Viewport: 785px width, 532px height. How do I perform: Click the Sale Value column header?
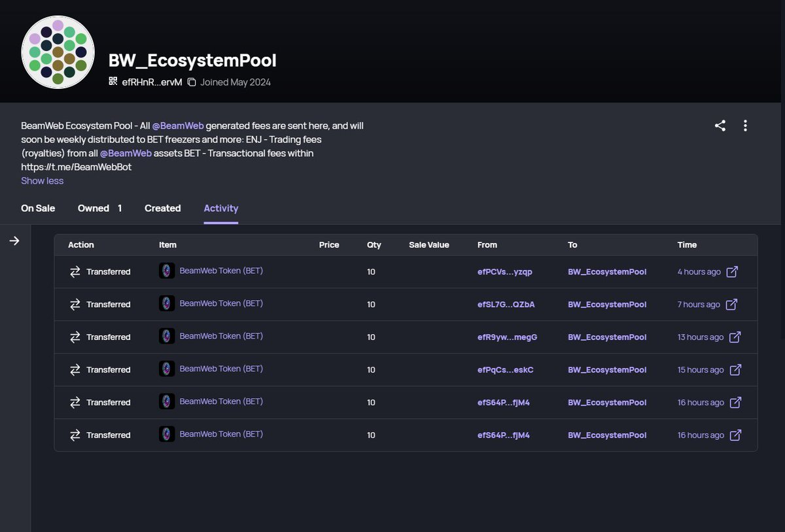coord(429,244)
